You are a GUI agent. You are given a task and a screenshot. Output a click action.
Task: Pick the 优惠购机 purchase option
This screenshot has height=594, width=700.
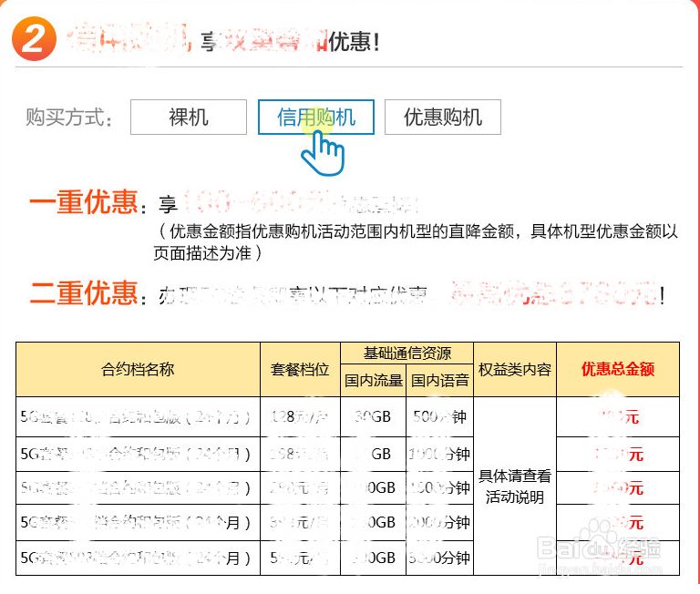[x=443, y=118]
